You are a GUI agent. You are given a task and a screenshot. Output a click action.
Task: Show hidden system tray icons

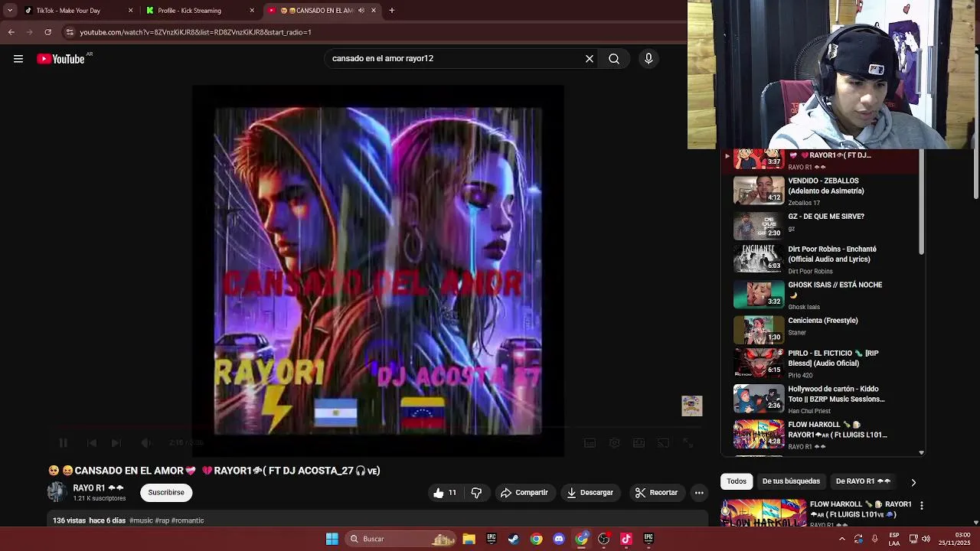(841, 539)
